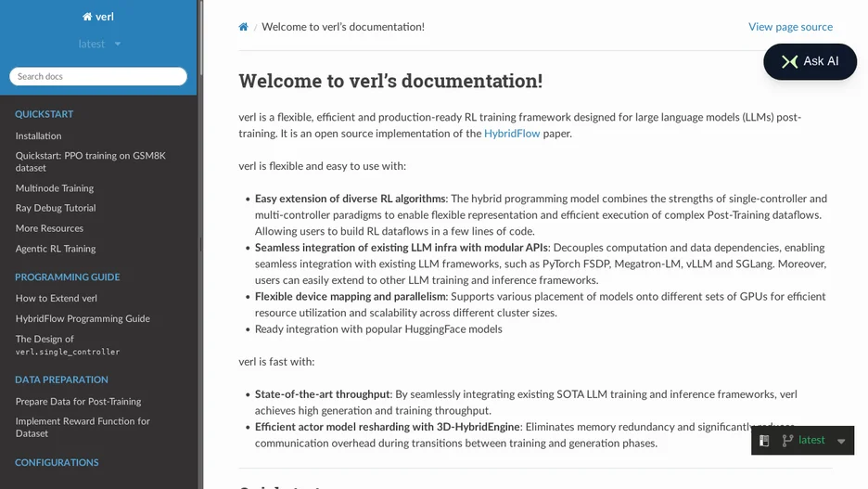Image resolution: width=868 pixels, height=489 pixels.
Task: Click the breadcrumb text 'Welcome to verl's documentation!'
Action: (x=343, y=27)
